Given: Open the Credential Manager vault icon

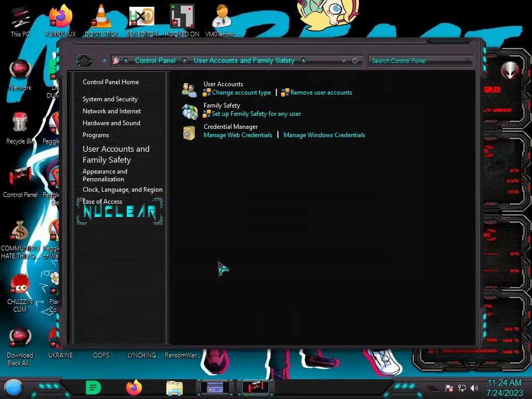Looking at the screenshot, I should [189, 132].
